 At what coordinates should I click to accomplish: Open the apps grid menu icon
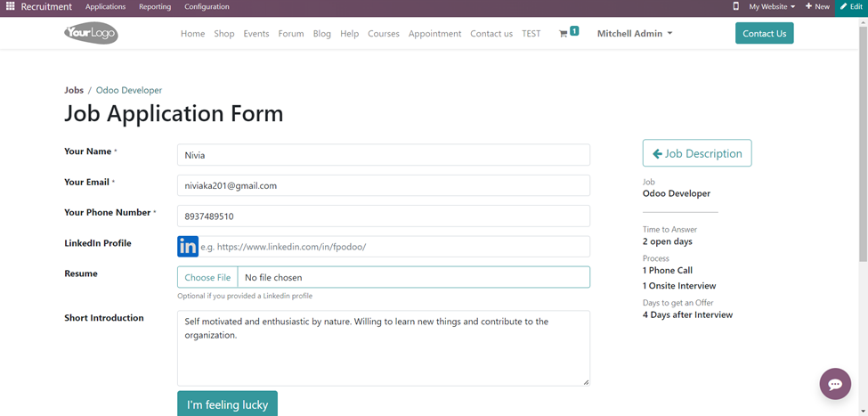[x=11, y=6]
